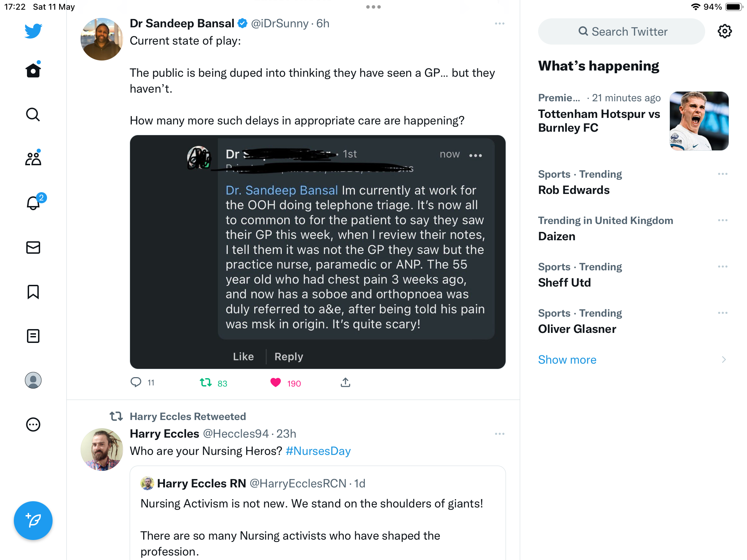Open the Messages envelope icon
The width and height of the screenshot is (747, 560).
(x=33, y=248)
